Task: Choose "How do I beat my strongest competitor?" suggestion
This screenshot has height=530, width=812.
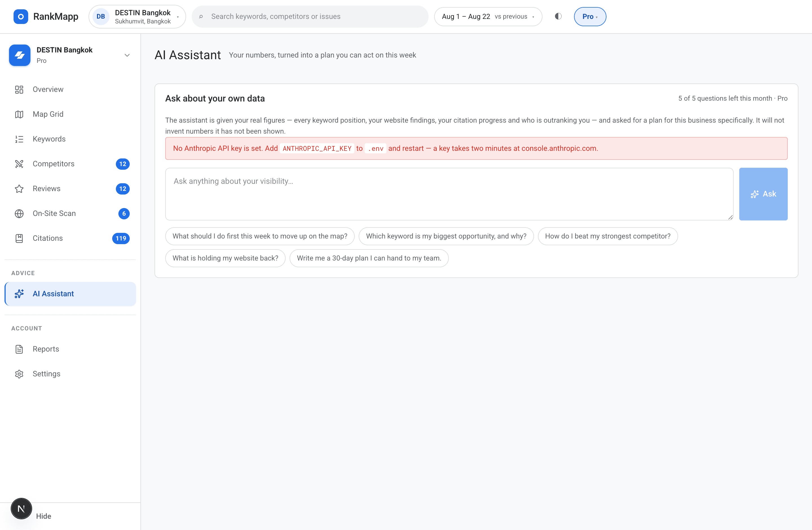Action: point(608,236)
